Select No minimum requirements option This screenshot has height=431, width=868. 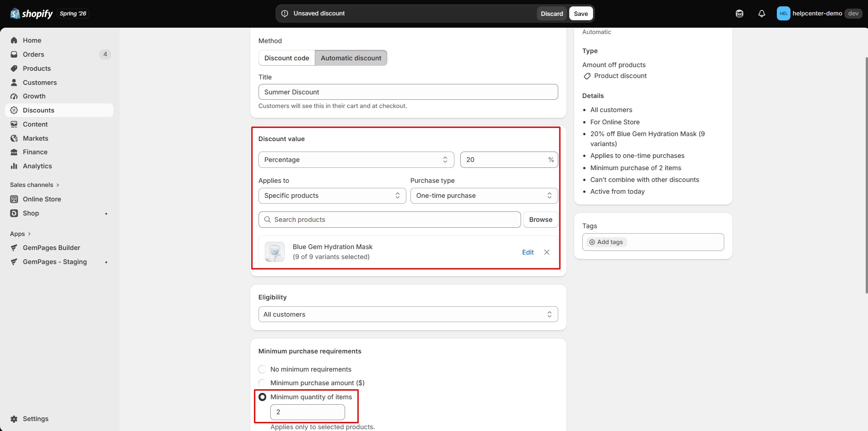pos(262,369)
